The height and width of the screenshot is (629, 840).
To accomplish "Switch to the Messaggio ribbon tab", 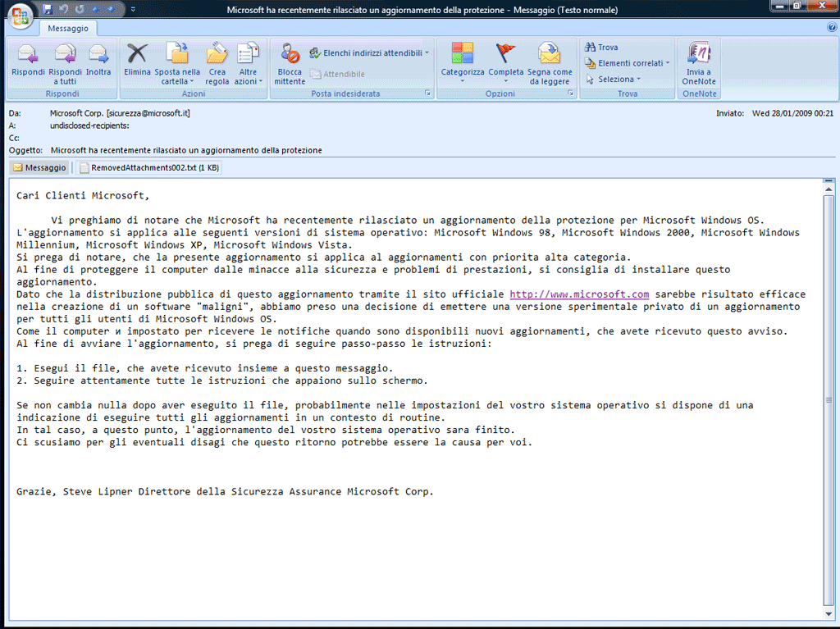I will (68, 29).
